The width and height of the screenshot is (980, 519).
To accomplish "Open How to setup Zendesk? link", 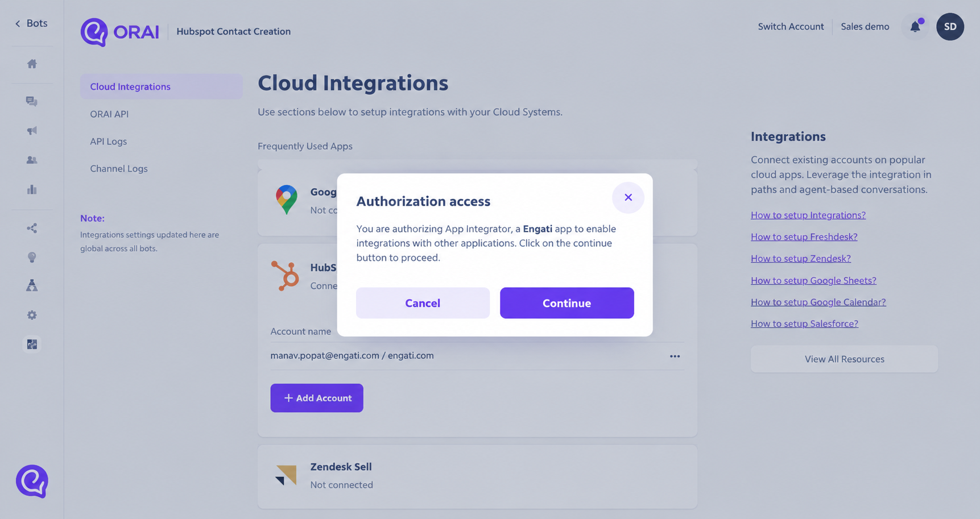I will [801, 258].
